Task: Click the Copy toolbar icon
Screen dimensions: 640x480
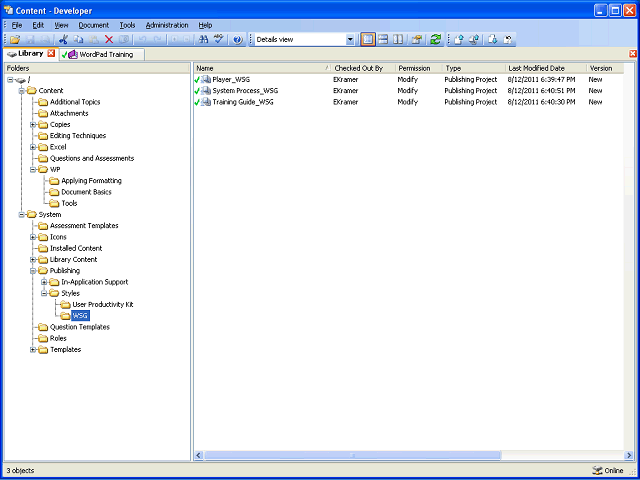Action: point(78,40)
